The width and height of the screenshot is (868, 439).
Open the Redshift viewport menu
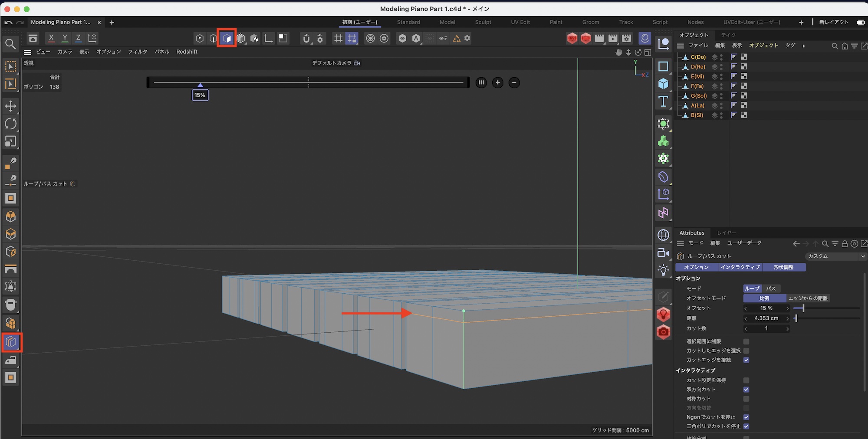[187, 52]
